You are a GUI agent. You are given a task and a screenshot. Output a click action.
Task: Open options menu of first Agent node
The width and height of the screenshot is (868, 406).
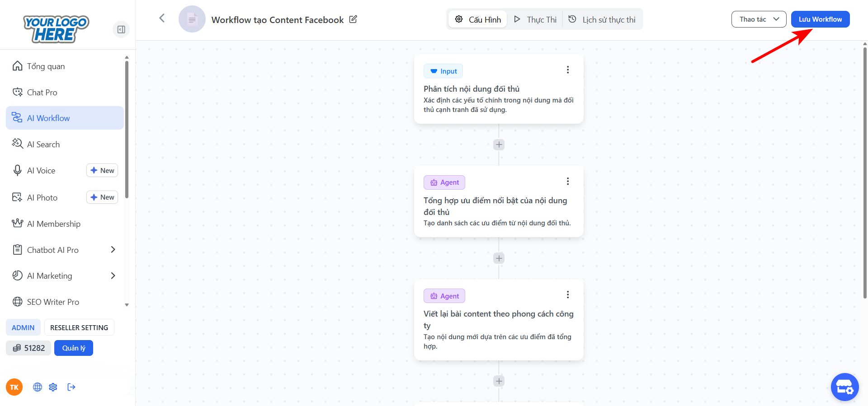(568, 182)
